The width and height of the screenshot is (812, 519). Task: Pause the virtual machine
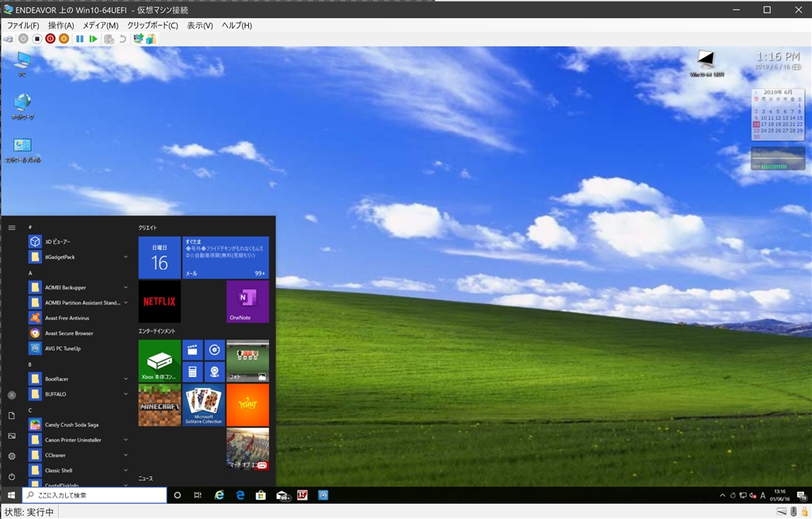tap(80, 39)
